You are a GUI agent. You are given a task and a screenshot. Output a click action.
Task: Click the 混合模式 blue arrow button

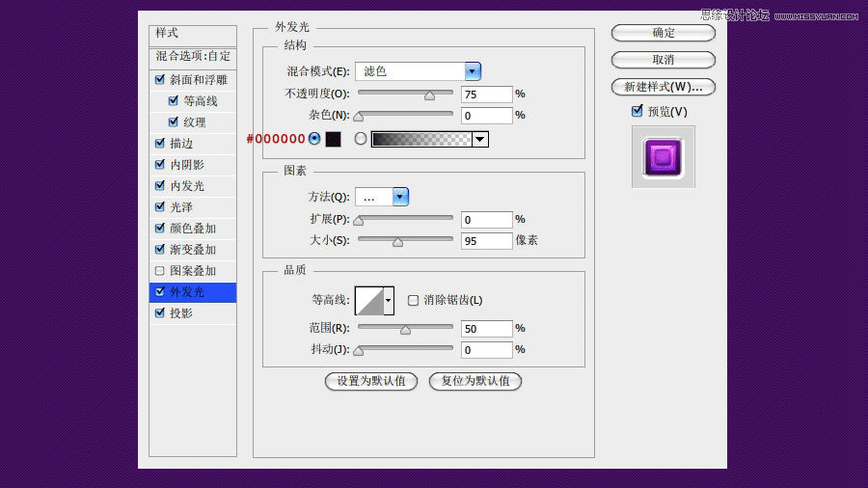[473, 70]
